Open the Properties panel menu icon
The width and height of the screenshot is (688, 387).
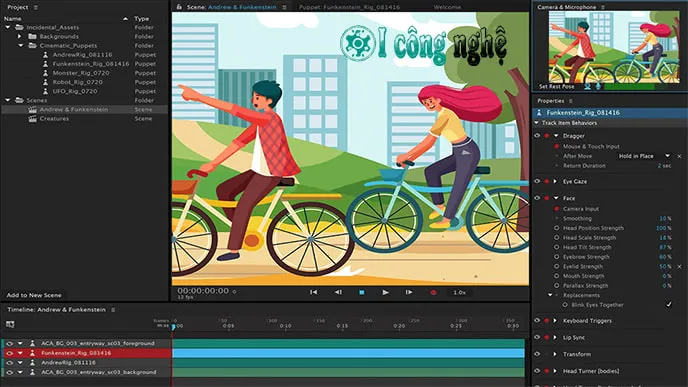[571, 101]
